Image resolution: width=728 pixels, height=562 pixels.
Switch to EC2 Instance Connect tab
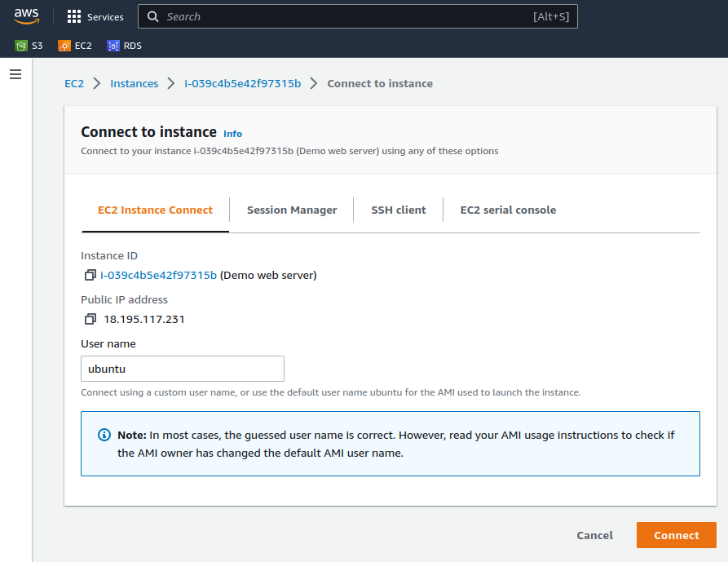coord(155,210)
